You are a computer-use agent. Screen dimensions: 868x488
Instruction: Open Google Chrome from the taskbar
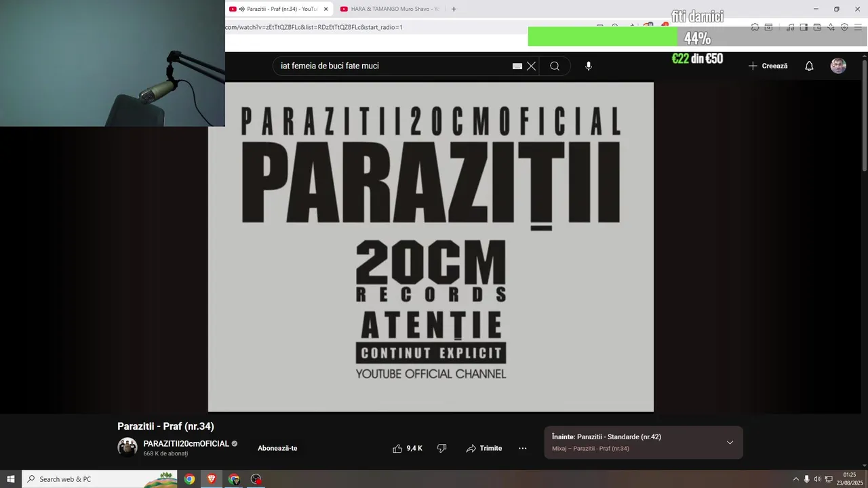(189, 479)
